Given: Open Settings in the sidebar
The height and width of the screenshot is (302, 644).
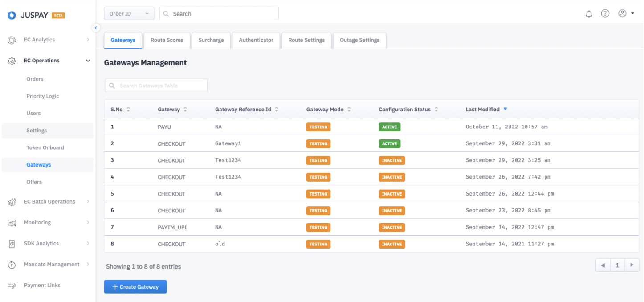Looking at the screenshot, I should [x=48, y=131].
